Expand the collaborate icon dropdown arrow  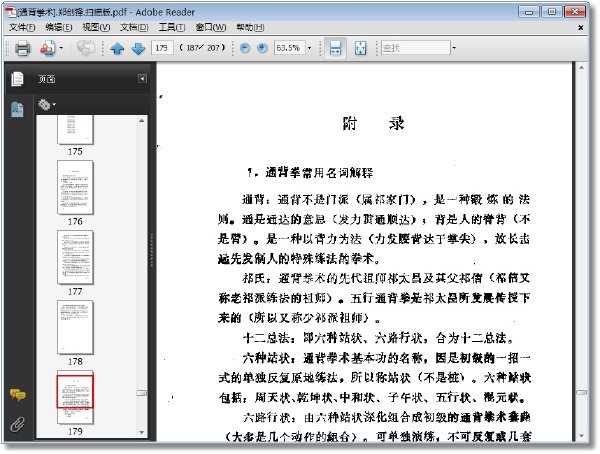tap(61, 48)
